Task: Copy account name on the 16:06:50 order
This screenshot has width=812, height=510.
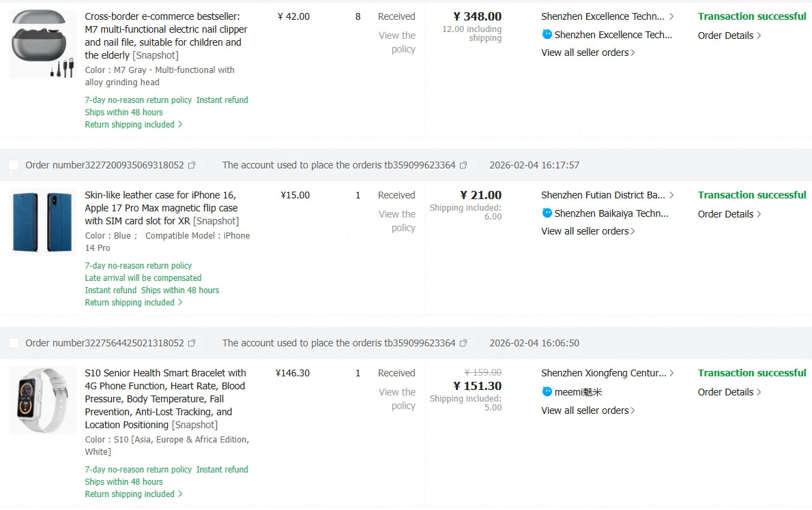Action: click(x=463, y=343)
